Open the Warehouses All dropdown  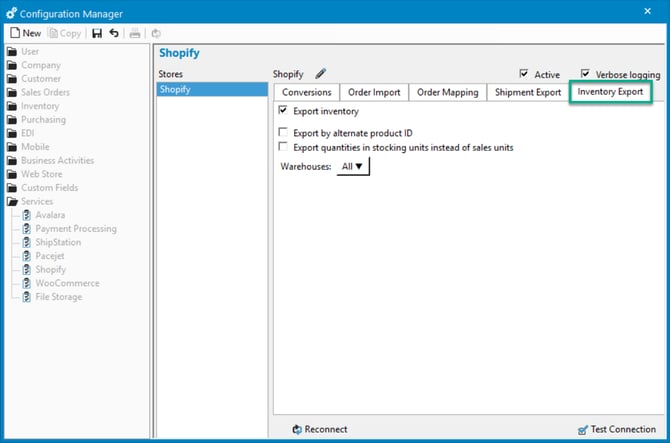click(x=354, y=167)
